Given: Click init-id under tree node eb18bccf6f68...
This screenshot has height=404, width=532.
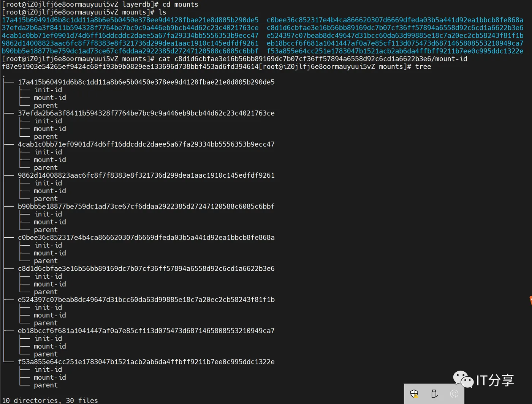Looking at the screenshot, I should pyautogui.click(x=48, y=339).
